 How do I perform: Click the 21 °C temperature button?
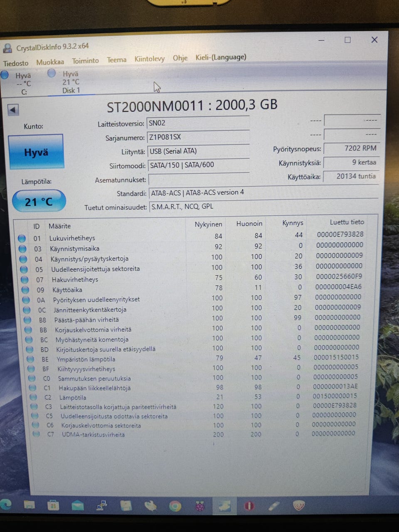click(x=39, y=202)
